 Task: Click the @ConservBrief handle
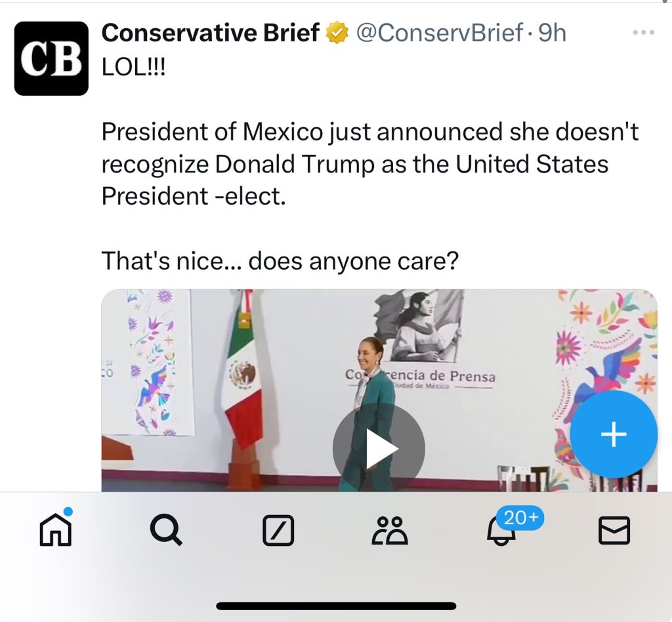point(440,33)
